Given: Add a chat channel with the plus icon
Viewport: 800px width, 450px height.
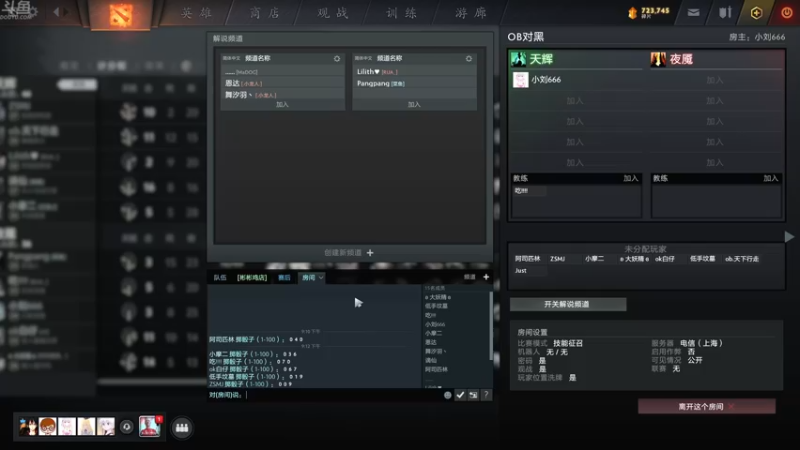Looking at the screenshot, I should coord(486,277).
